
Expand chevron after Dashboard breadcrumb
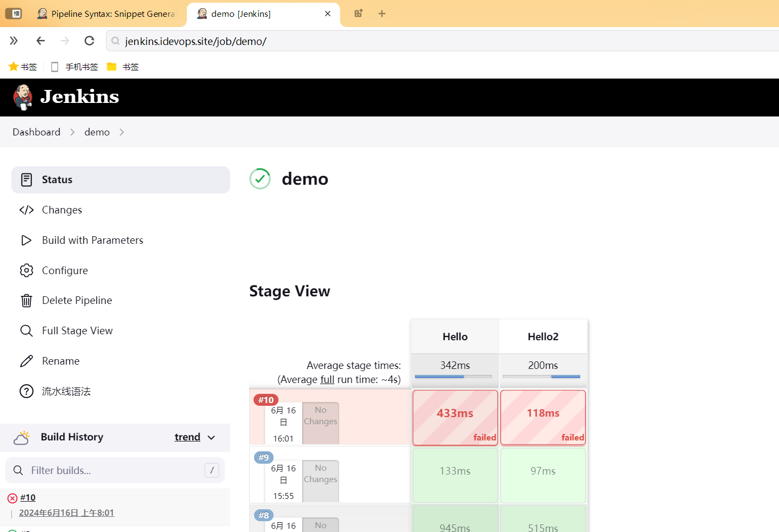pyautogui.click(x=73, y=132)
